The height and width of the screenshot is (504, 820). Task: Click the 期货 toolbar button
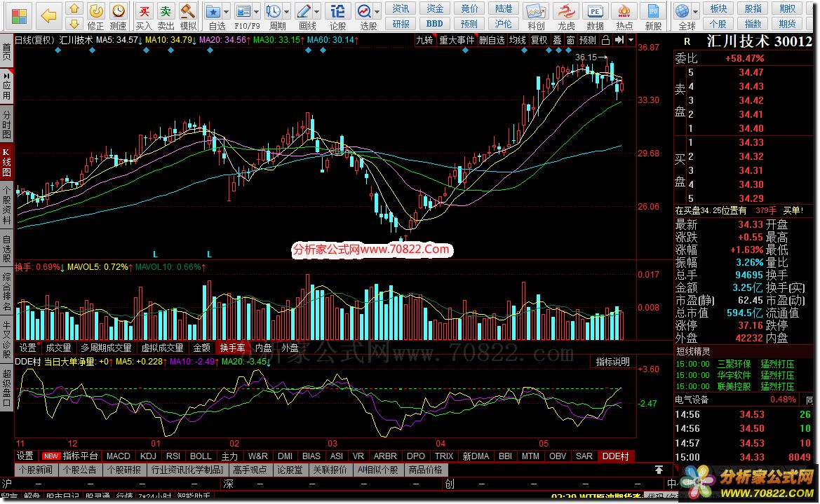[x=788, y=24]
